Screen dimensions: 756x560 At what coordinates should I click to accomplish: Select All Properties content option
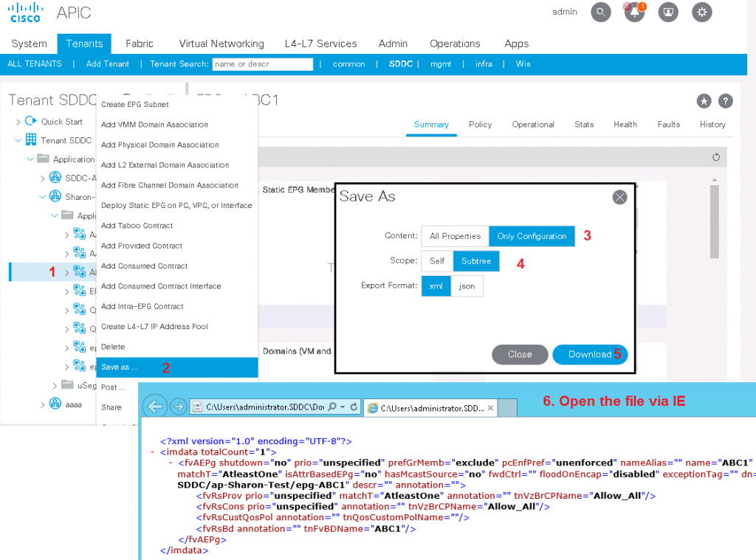click(x=455, y=236)
